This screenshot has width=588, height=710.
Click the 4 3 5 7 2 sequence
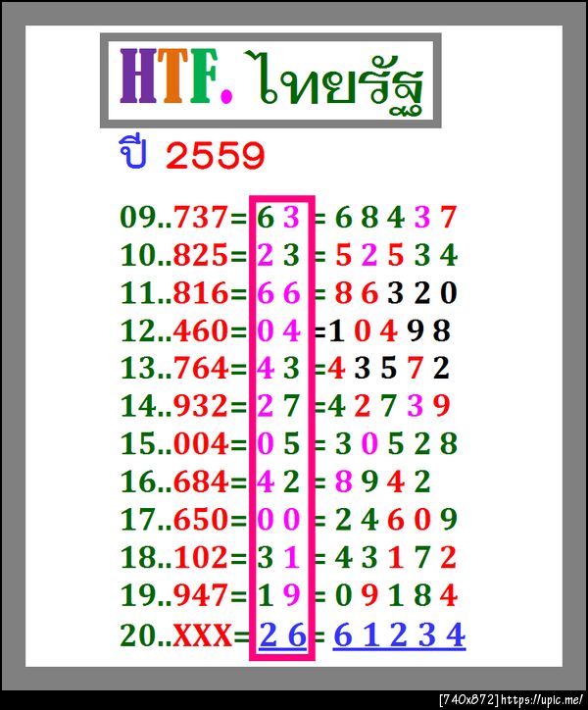point(388,368)
